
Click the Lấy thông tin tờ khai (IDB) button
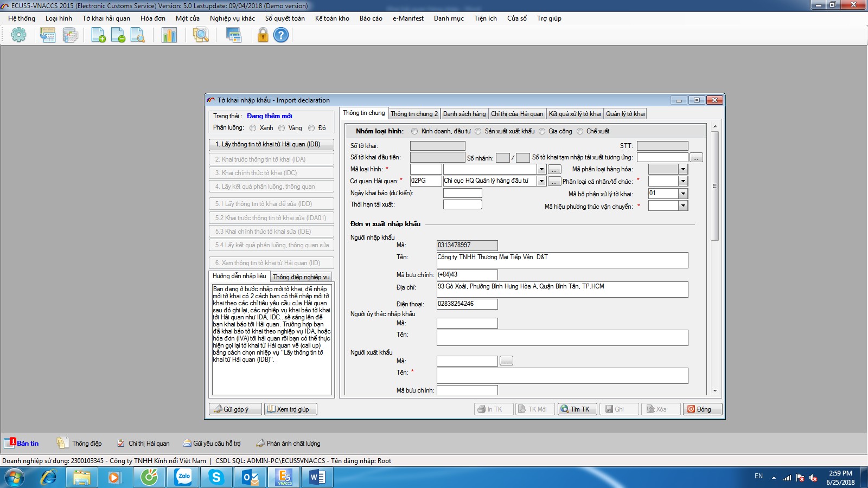pyautogui.click(x=271, y=145)
